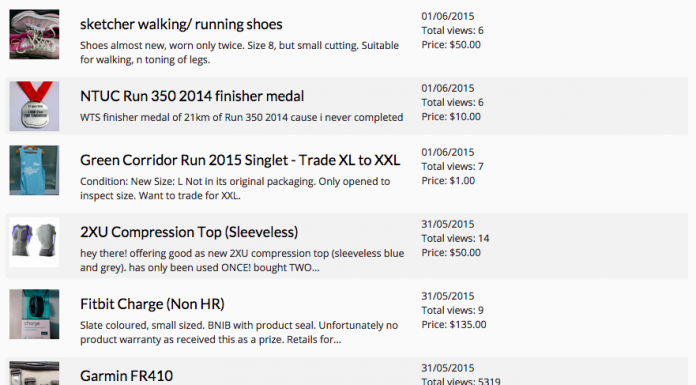Click the Garmin FR410 thumbnail image
Viewport: 696px width, 385px height.
click(x=34, y=373)
